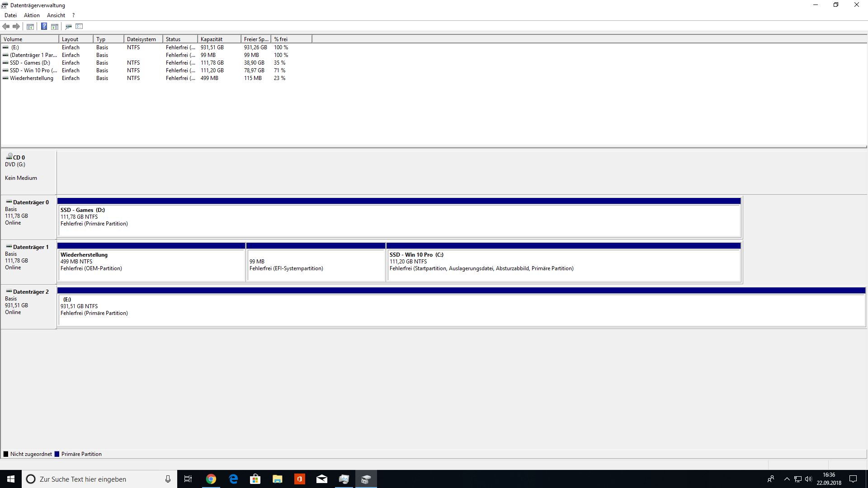This screenshot has width=868, height=488.
Task: Toggle console tree pane toolbar icon
Action: (30, 26)
